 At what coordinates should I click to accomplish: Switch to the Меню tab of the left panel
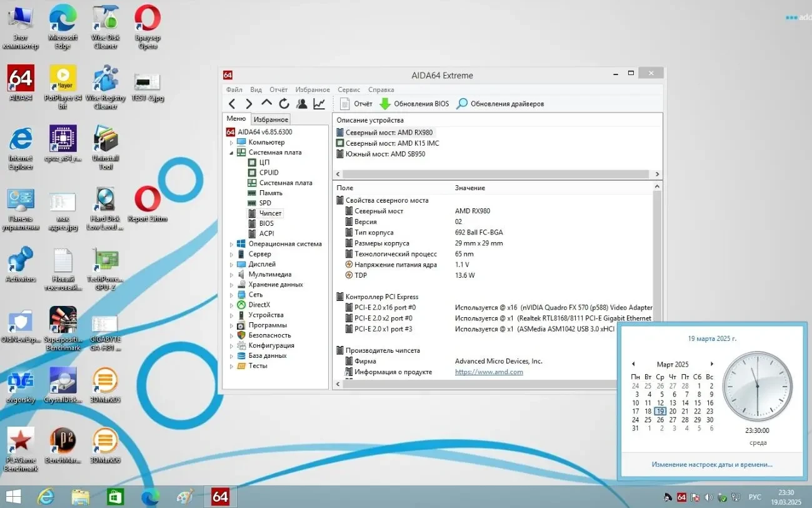click(236, 119)
